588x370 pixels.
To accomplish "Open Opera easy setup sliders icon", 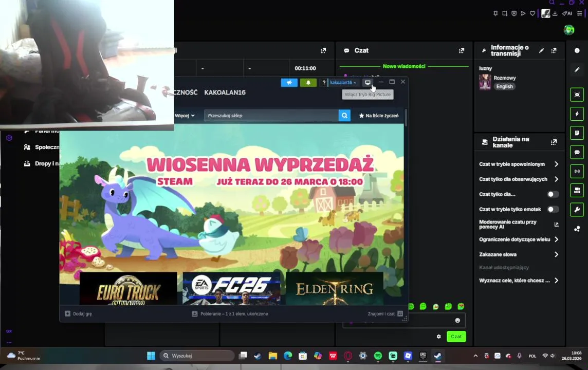I will click(579, 13).
